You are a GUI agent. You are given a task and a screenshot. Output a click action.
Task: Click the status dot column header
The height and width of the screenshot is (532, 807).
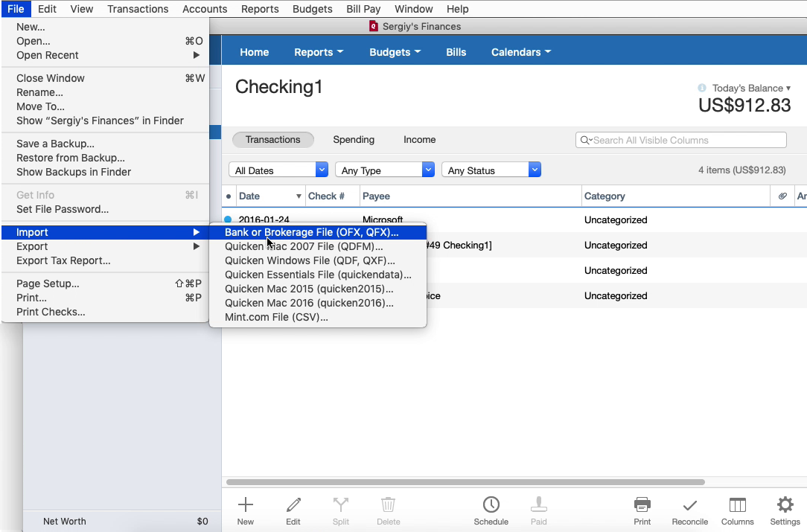[x=229, y=196]
